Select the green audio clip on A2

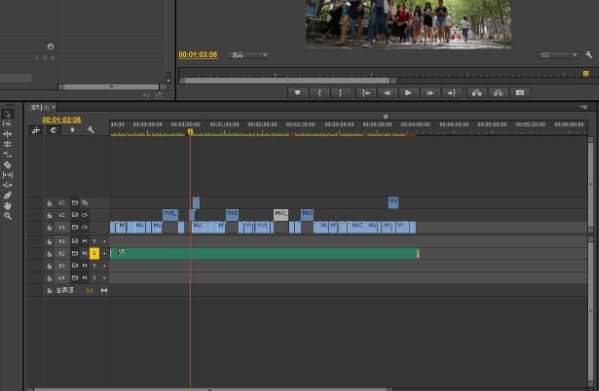coord(265,254)
